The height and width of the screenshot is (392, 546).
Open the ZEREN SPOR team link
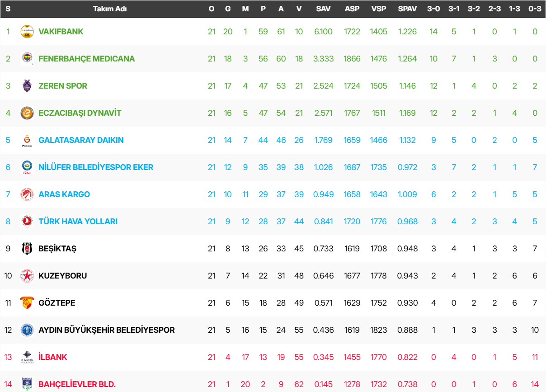pyautogui.click(x=63, y=86)
